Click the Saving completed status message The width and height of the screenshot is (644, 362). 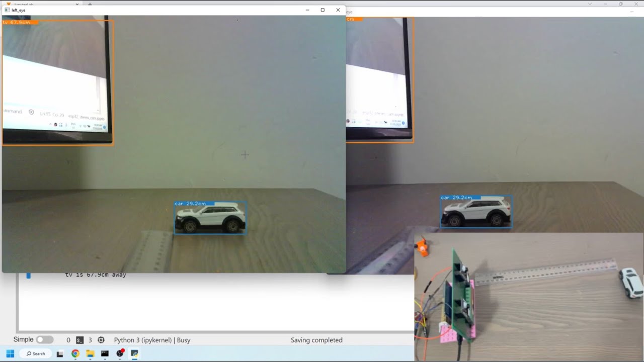(x=316, y=340)
